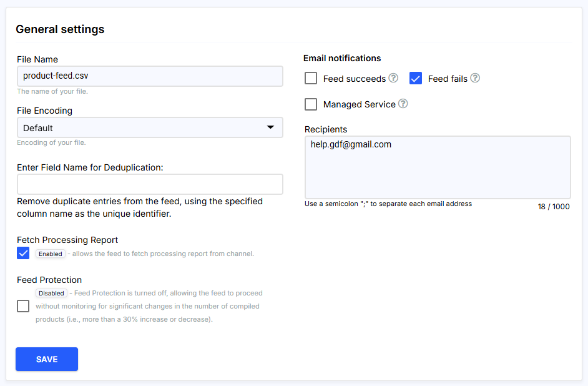Click the 18 / 1000 character counter
588x386 pixels.
click(553, 207)
